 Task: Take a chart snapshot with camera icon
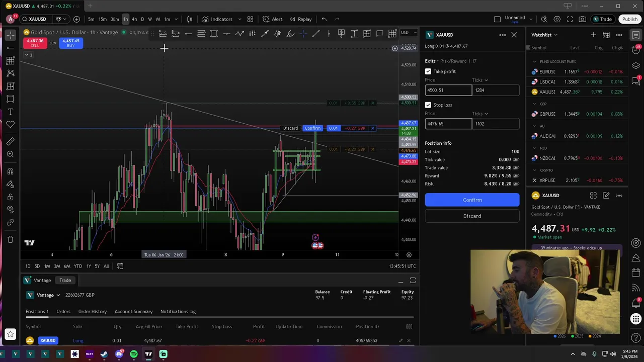(582, 19)
